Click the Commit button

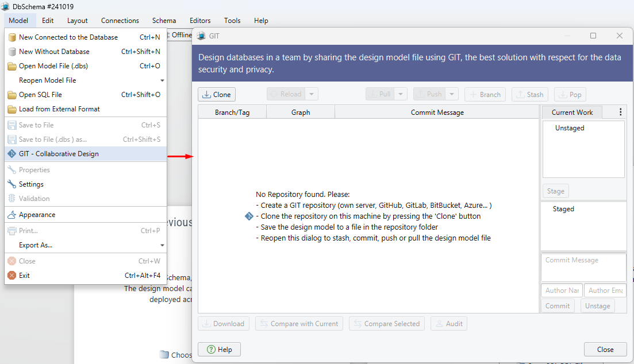coord(558,306)
